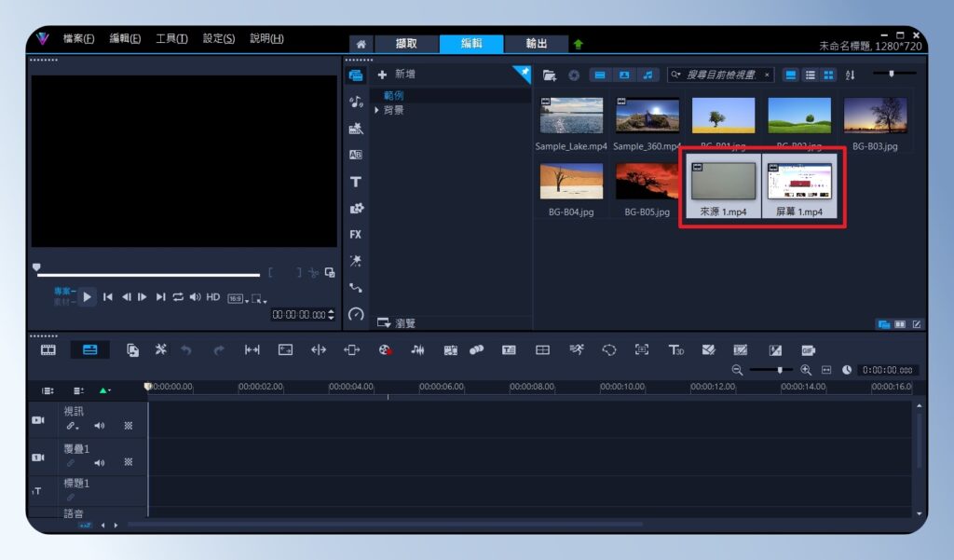Click the preview scrubber playhead
Viewport: 954px width, 560px height.
pos(36,267)
